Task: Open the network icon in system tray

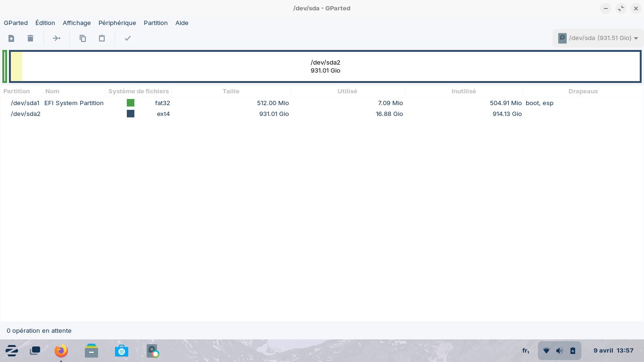Action: (546, 351)
